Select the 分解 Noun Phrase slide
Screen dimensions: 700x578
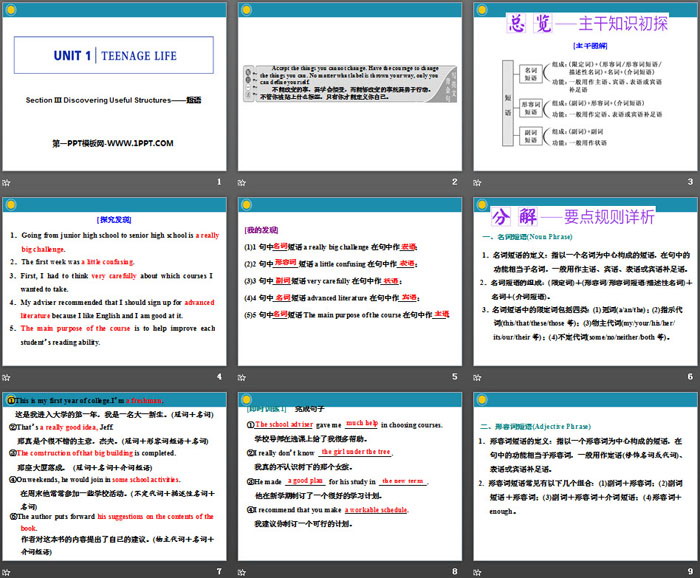(x=583, y=282)
